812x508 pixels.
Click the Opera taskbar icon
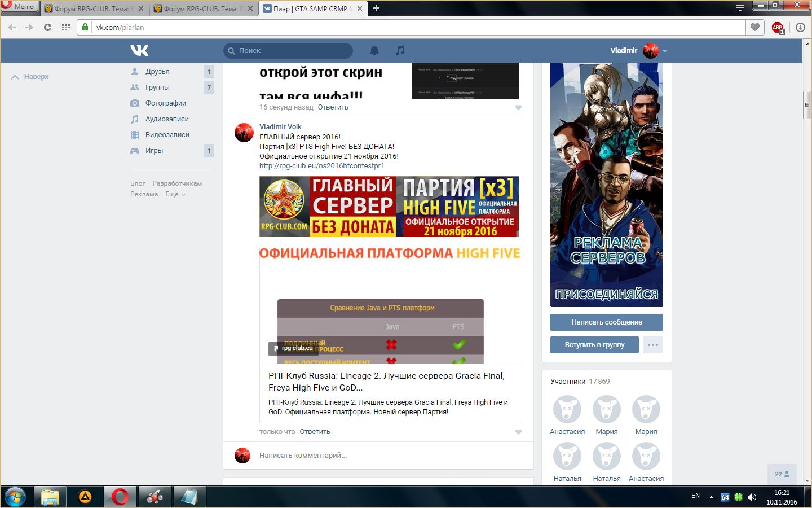[120, 497]
